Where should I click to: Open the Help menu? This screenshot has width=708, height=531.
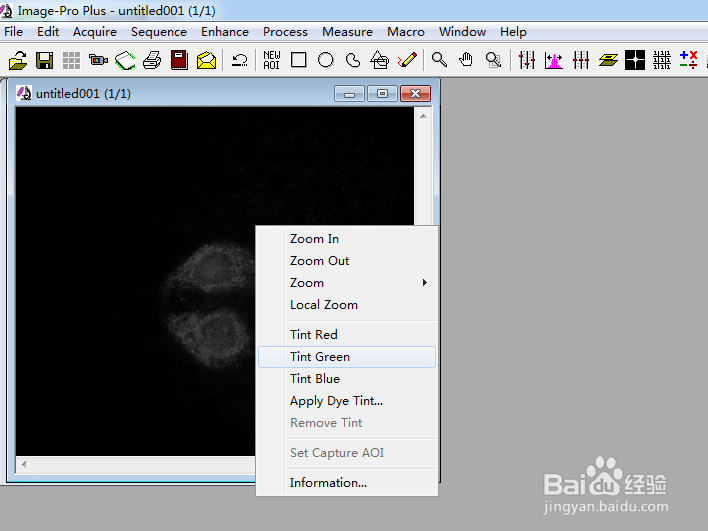click(x=513, y=32)
